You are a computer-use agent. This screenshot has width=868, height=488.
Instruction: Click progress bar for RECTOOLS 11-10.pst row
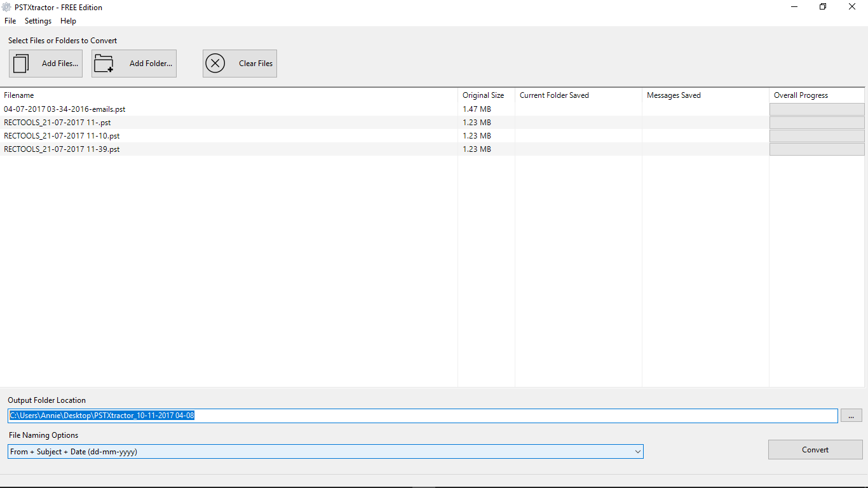click(x=817, y=136)
